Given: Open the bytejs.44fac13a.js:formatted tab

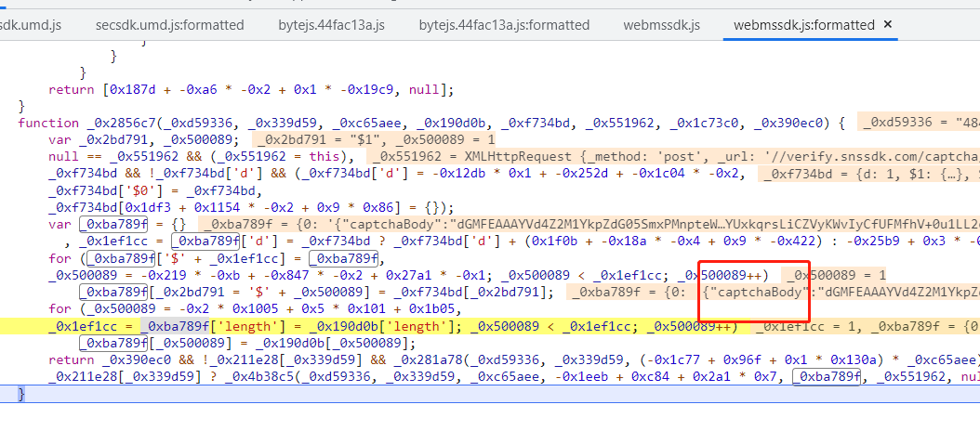Looking at the screenshot, I should [x=504, y=25].
